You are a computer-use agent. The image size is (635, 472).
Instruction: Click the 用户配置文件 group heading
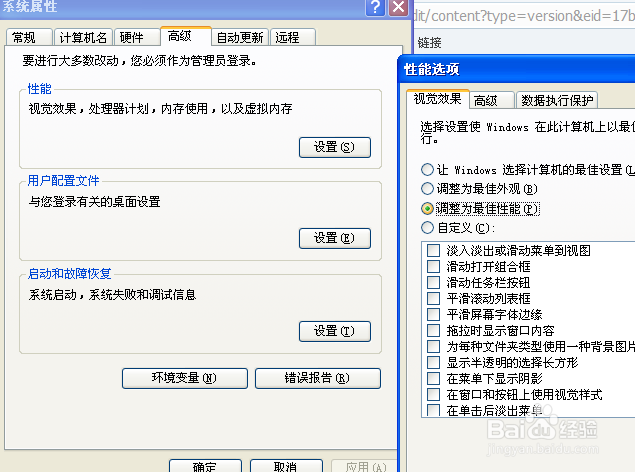coord(63,181)
